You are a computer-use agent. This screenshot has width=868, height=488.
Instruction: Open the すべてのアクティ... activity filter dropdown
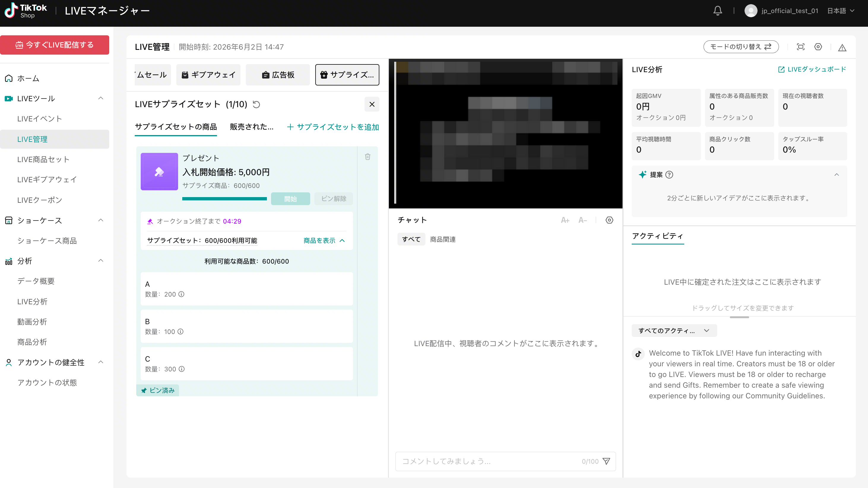tap(674, 331)
